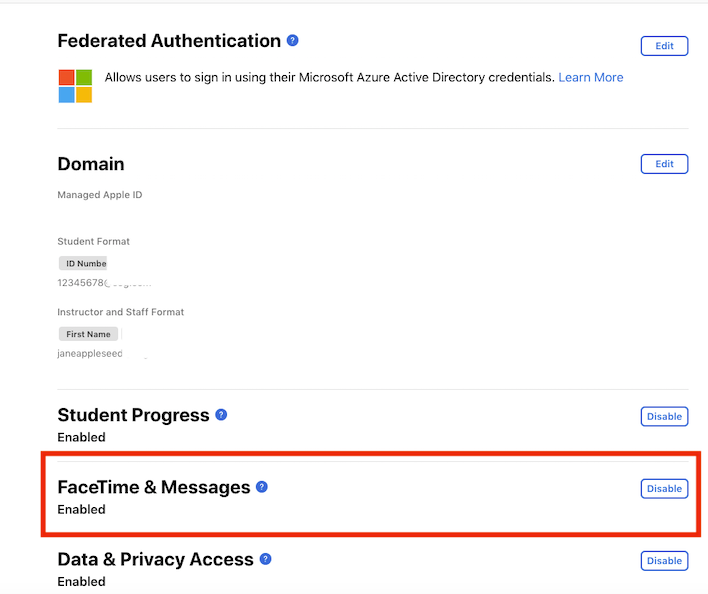Screen dimensions: 708x594
Task: Click the Domain section heading
Action: pyautogui.click(x=91, y=164)
